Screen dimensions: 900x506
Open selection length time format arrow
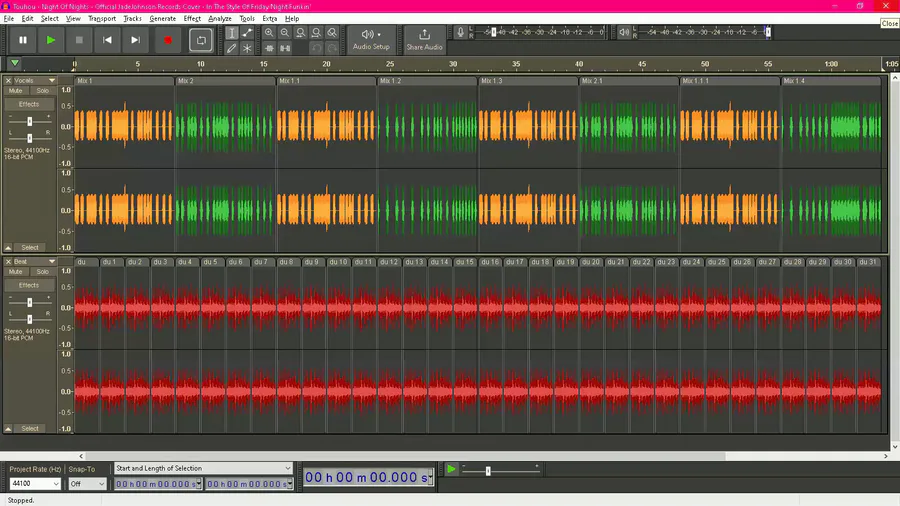[x=290, y=484]
